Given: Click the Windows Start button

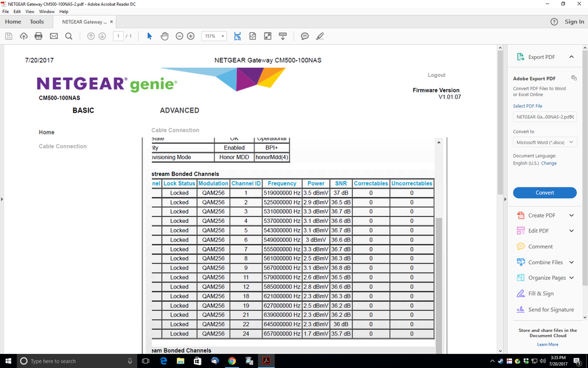Looking at the screenshot, I should [x=8, y=361].
